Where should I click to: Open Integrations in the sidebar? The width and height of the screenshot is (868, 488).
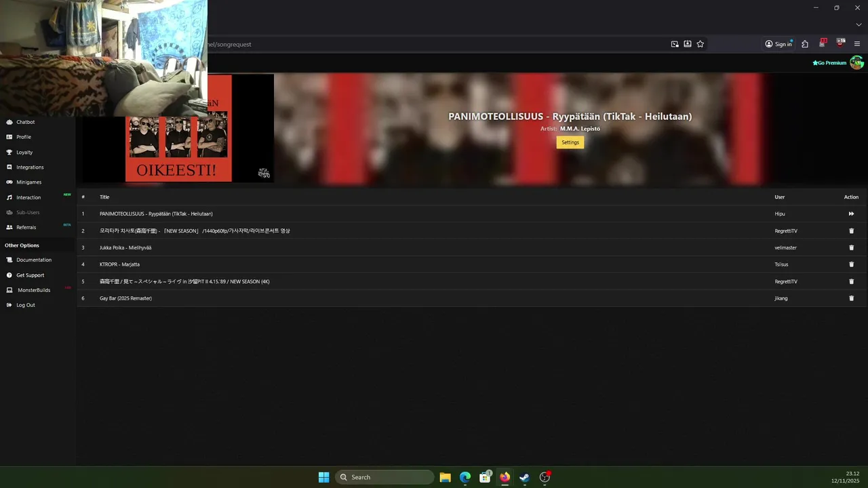click(x=30, y=167)
